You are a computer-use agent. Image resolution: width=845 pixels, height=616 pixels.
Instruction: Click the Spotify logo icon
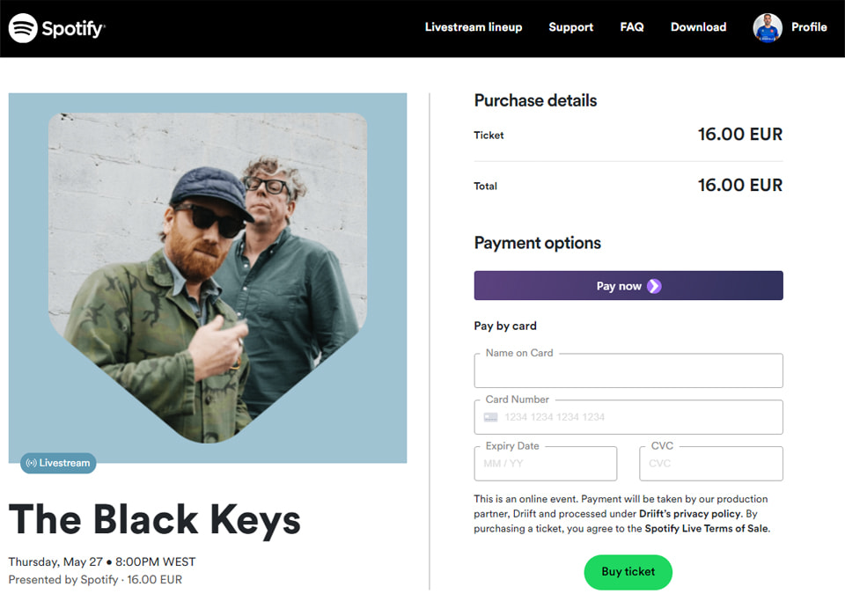(23, 28)
